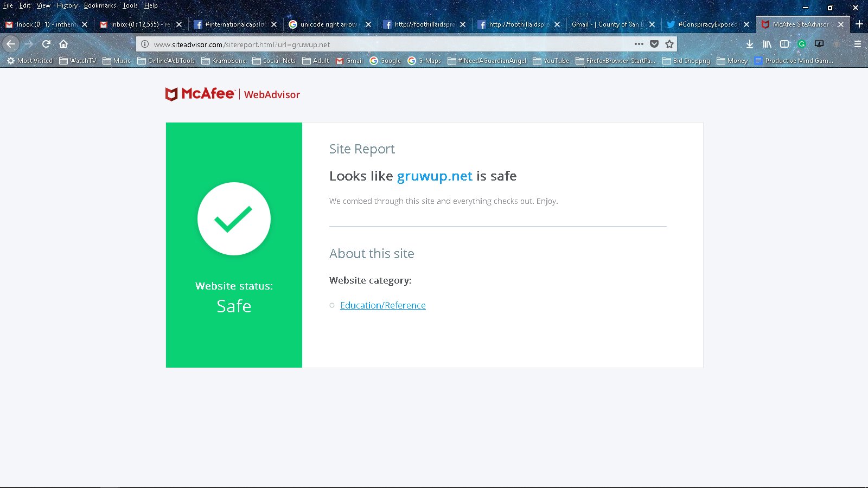Open a new tab with plus button

pyautogui.click(x=859, y=24)
